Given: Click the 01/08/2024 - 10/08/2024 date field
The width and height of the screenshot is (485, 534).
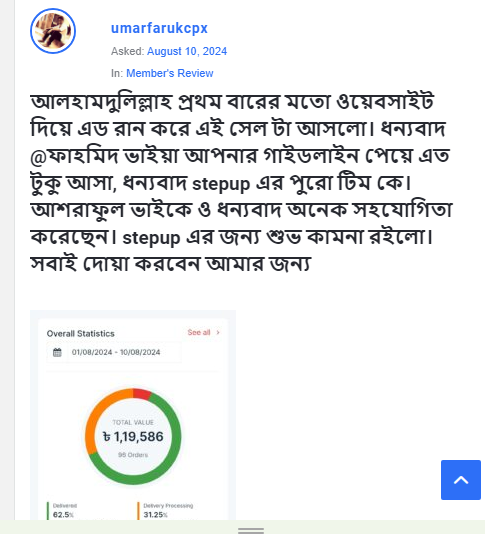Looking at the screenshot, I should point(114,352).
